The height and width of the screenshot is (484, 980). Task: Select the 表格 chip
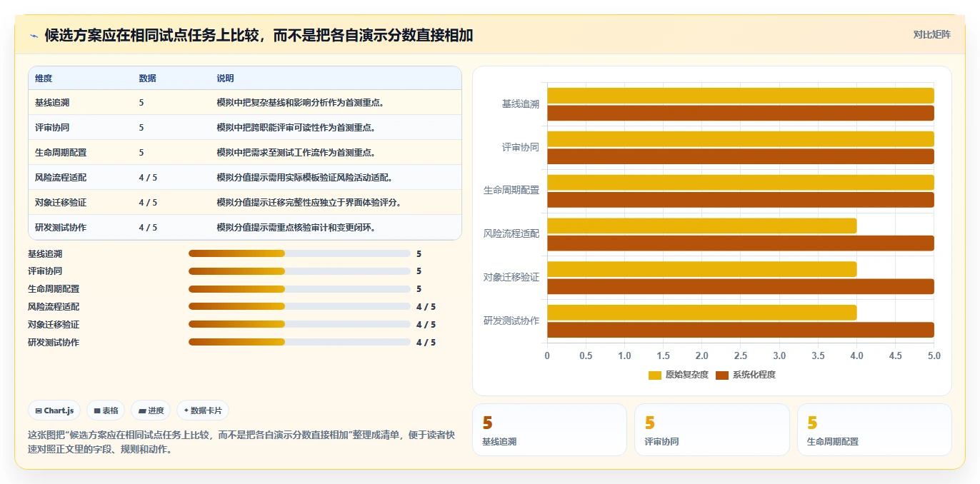(106, 410)
